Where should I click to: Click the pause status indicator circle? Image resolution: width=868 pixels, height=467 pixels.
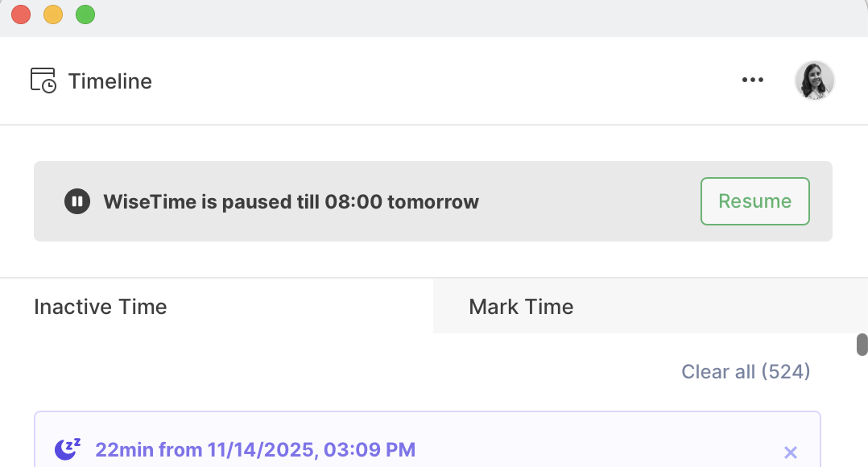(76, 201)
